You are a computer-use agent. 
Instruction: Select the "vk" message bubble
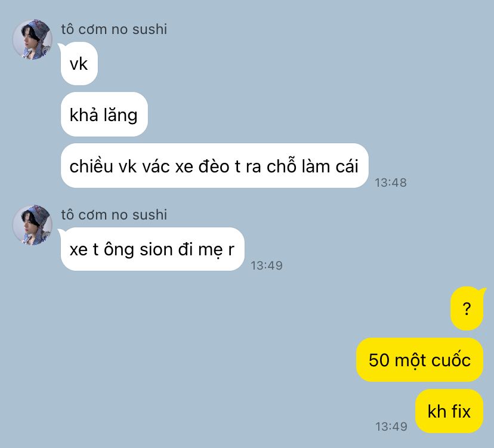tap(79, 64)
